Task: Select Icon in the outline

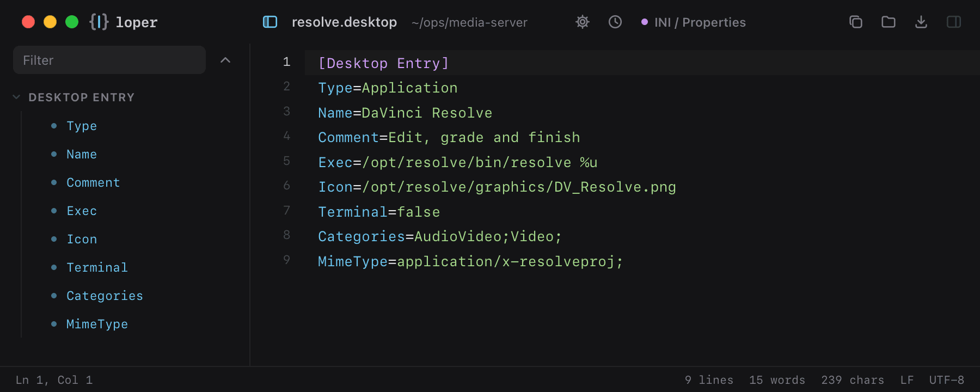Action: (x=82, y=239)
